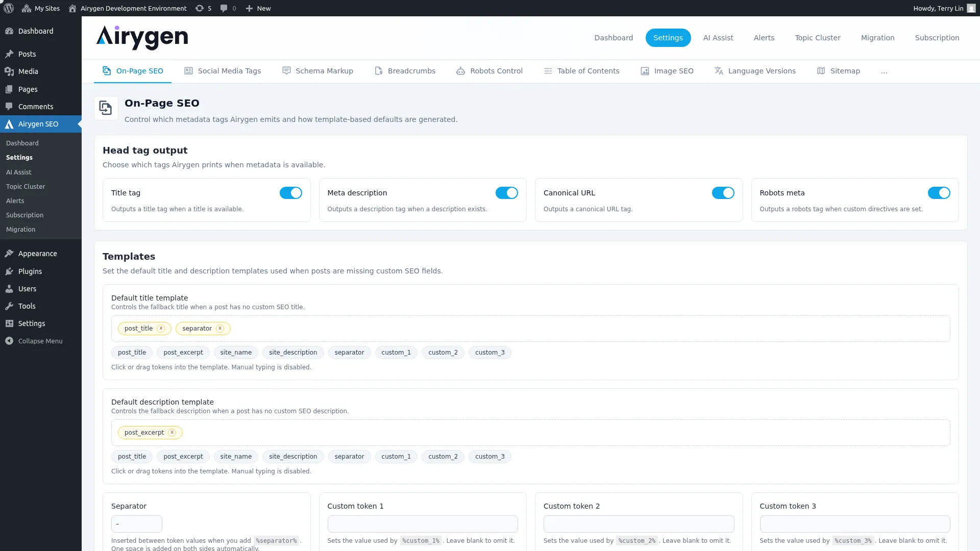This screenshot has height=551, width=980.
Task: Click the Separator input field
Action: [137, 524]
